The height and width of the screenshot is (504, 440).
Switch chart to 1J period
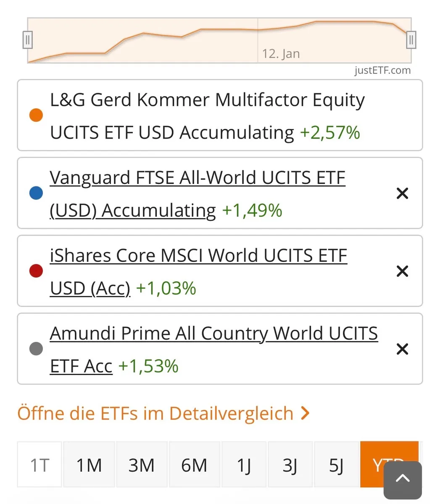click(244, 465)
